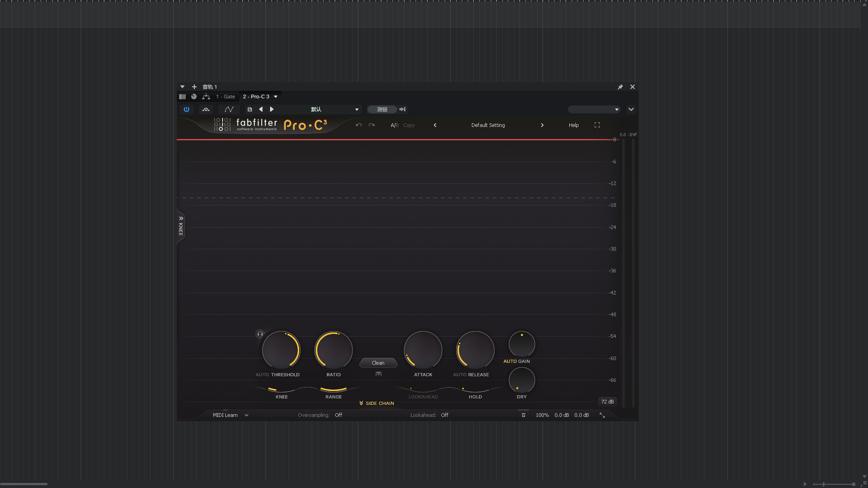Switch to the 1 - Gate effect tab
The height and width of the screenshot is (488, 868).
(226, 96)
